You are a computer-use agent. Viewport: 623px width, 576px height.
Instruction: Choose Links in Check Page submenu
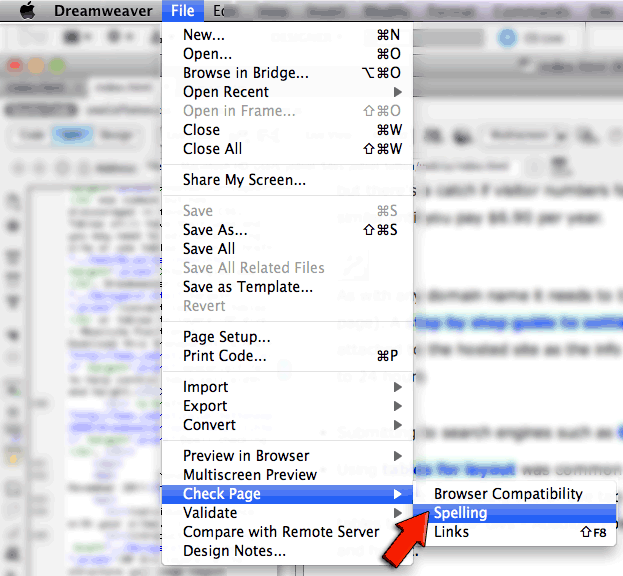(x=515, y=532)
